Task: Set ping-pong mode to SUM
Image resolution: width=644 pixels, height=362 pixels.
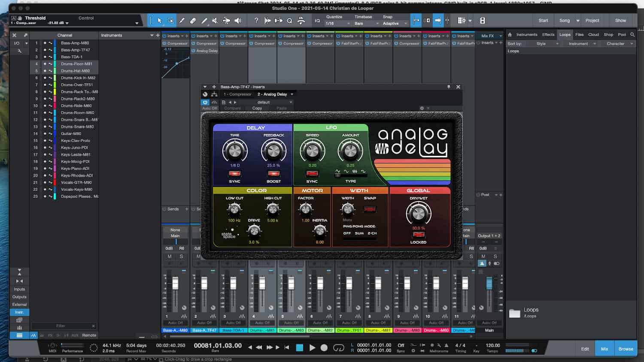Action: coord(359,233)
